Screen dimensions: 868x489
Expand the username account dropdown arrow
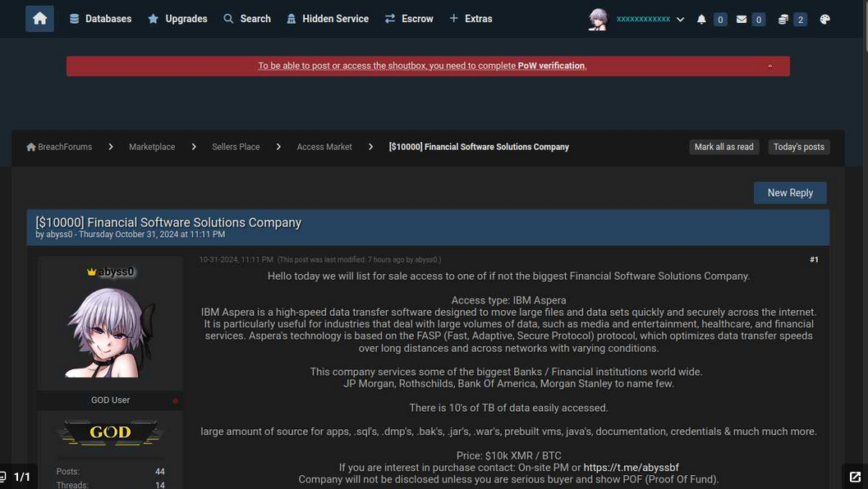coord(680,20)
